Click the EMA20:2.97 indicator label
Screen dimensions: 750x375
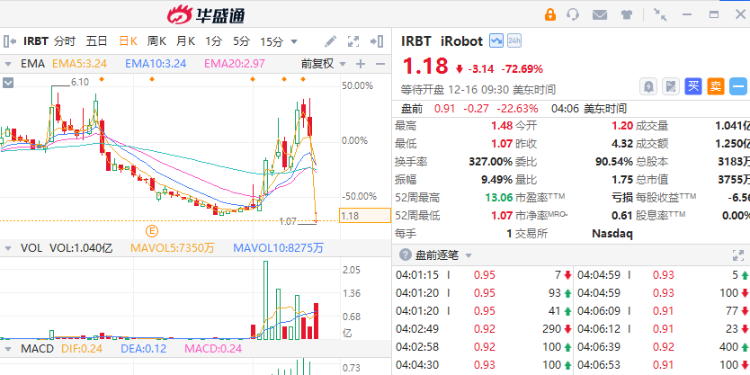pos(234,64)
